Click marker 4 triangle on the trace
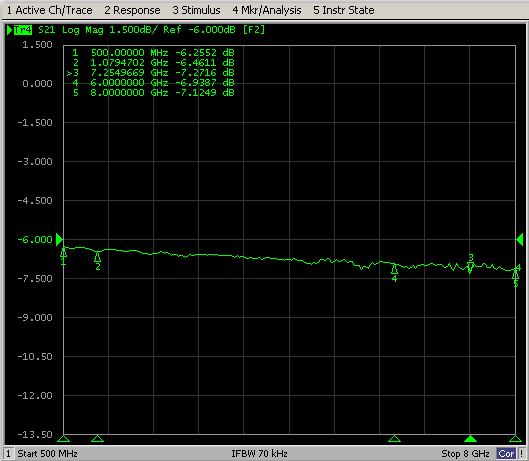 point(394,269)
